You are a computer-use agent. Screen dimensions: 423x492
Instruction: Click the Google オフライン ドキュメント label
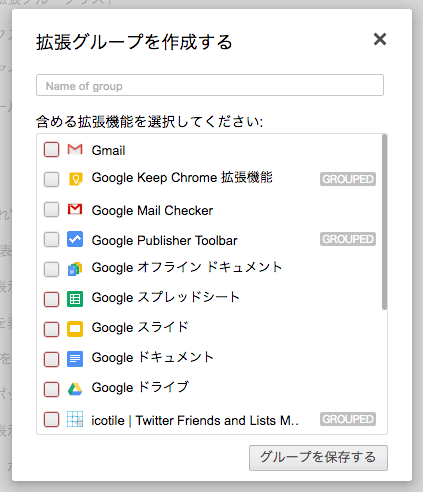(x=187, y=267)
